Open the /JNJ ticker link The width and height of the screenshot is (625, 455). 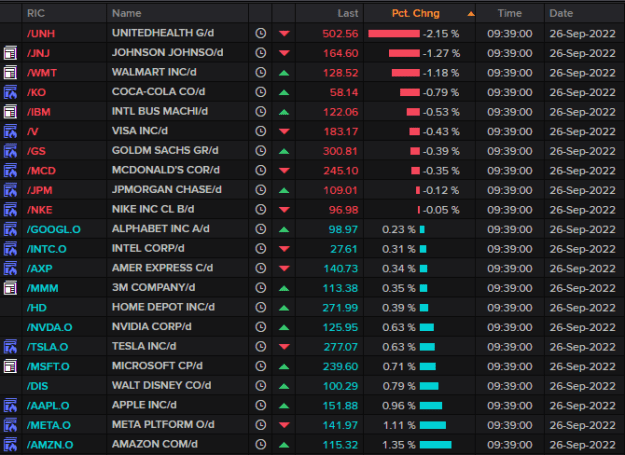click(x=38, y=53)
